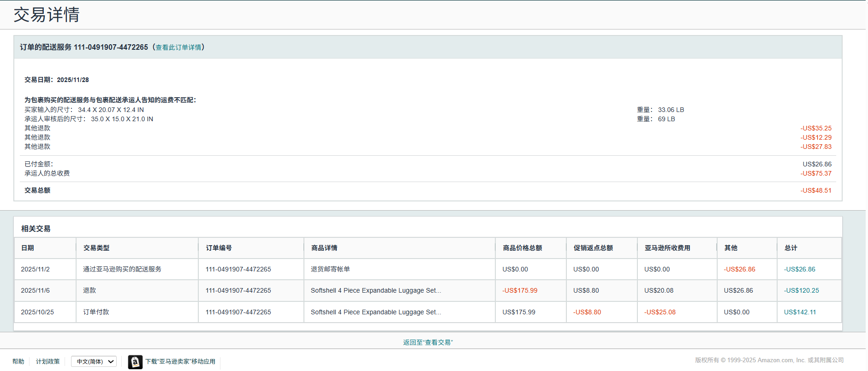Click the 返回至"查看交易" link

[428, 342]
